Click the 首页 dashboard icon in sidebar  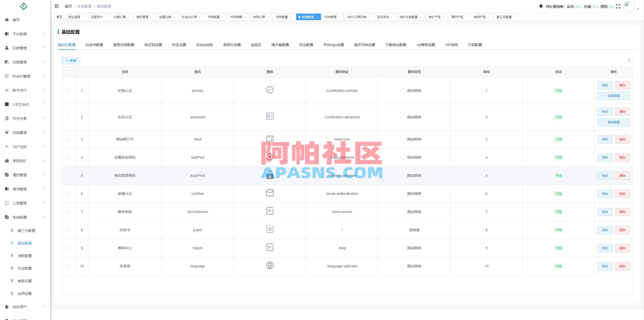pyautogui.click(x=7, y=20)
